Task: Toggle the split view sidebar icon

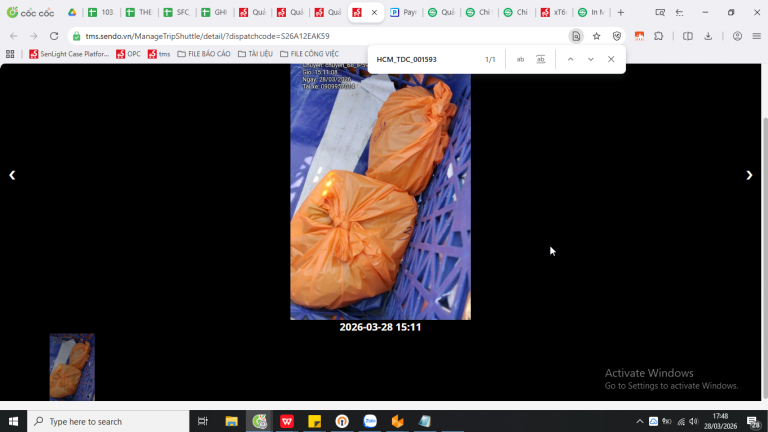Action: (x=688, y=36)
